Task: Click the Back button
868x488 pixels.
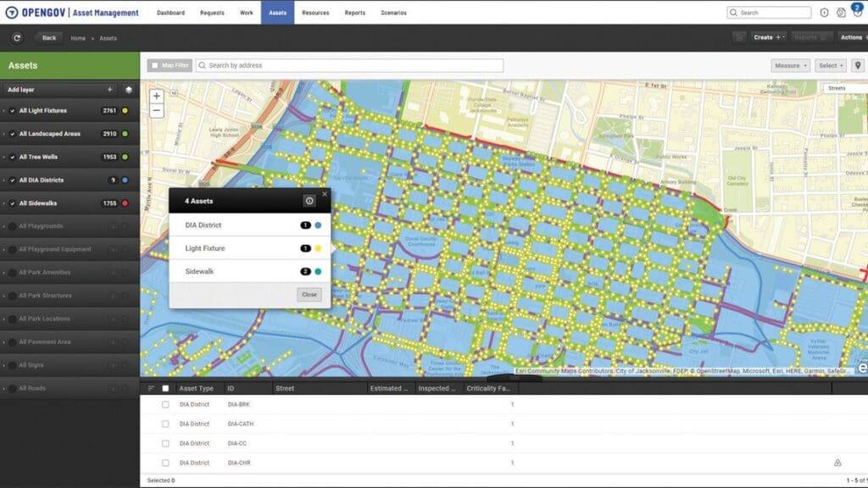Action: [48, 37]
